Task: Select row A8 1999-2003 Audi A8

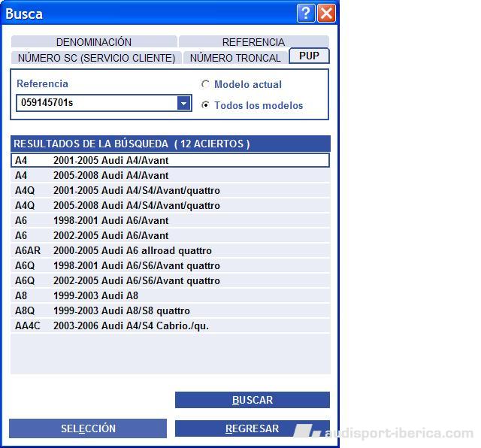Action: point(171,295)
